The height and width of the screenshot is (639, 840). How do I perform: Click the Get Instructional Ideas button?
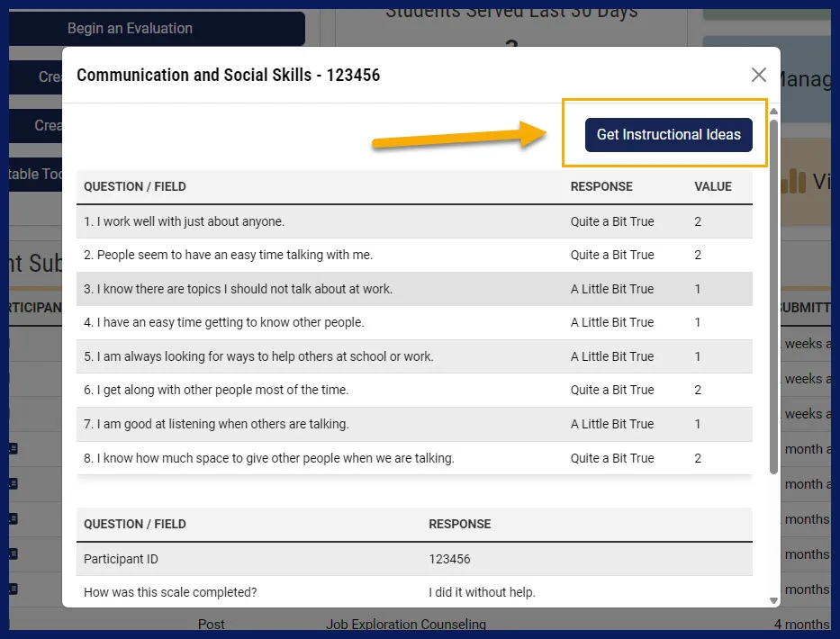pyautogui.click(x=668, y=134)
